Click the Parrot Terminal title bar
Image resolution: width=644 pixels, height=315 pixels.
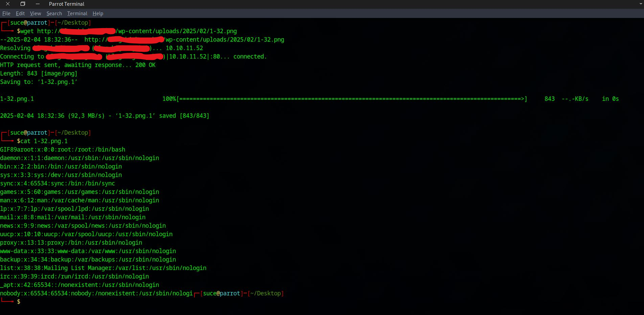[66, 4]
